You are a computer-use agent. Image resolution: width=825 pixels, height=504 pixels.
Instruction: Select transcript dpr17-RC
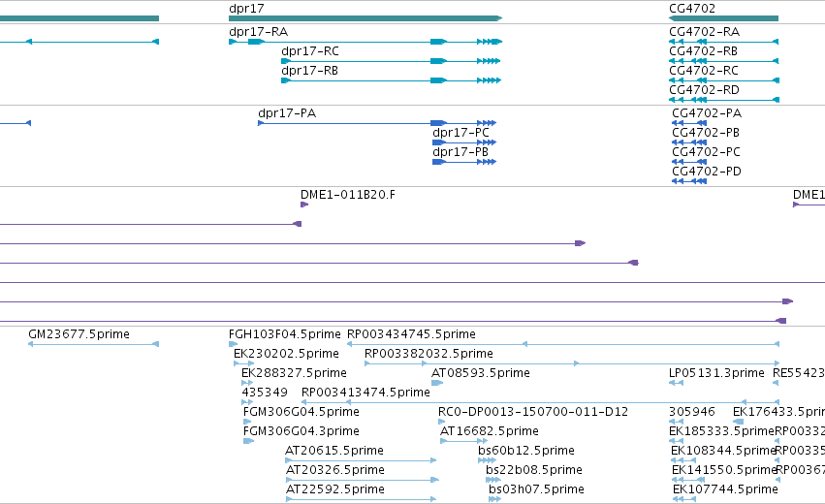pos(310,51)
